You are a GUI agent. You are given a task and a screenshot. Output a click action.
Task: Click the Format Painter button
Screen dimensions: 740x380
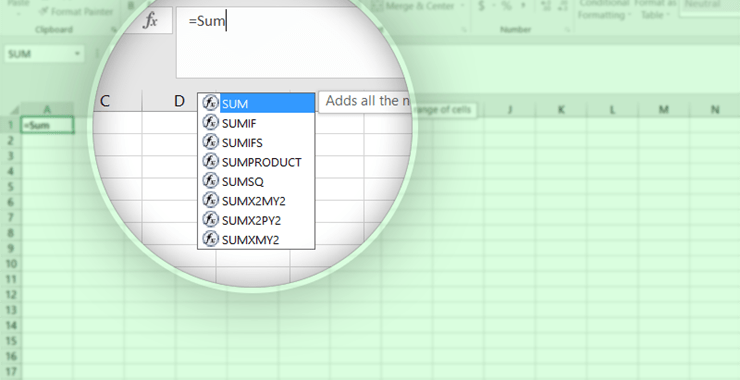pos(76,11)
